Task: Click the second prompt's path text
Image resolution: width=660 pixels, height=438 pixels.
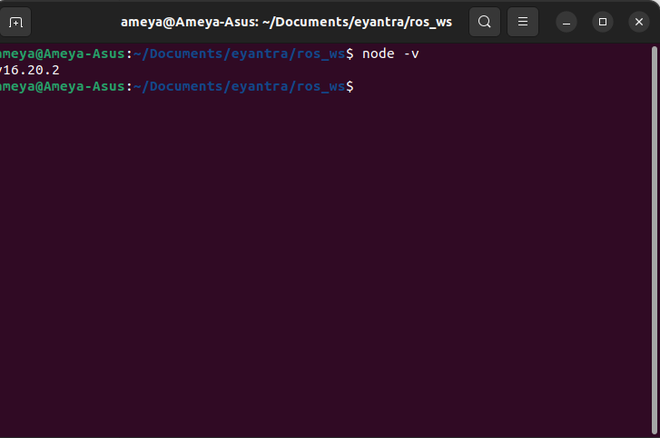Action: pos(239,87)
